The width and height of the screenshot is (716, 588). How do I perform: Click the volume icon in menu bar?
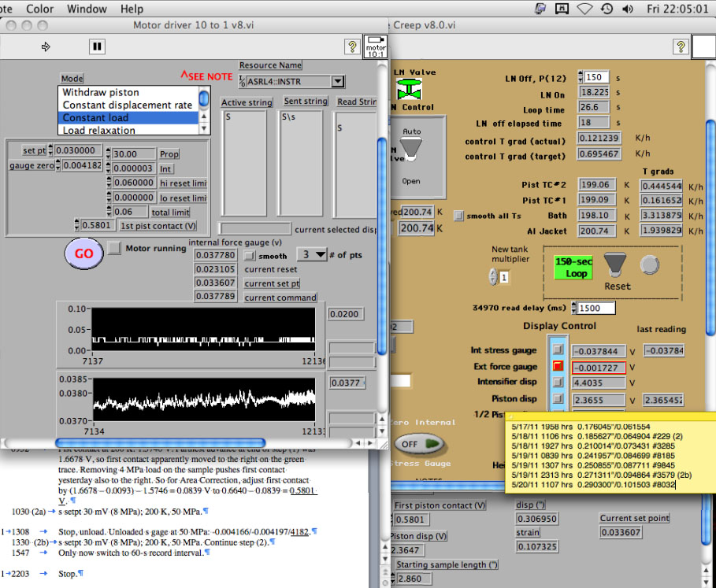coord(628,9)
